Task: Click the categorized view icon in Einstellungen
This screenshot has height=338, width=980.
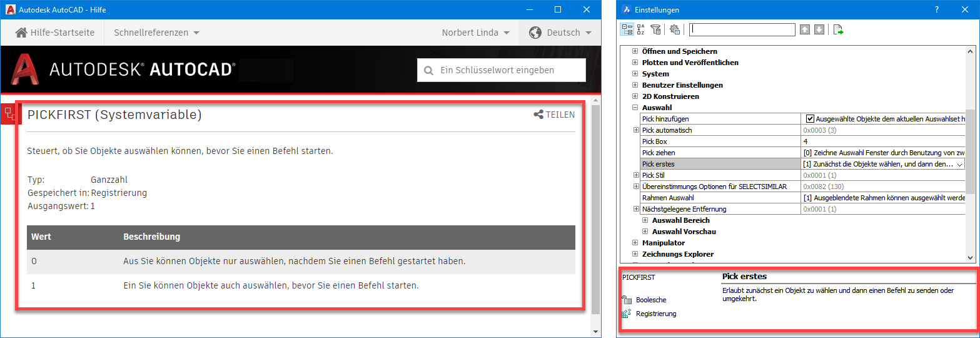Action: coord(627,29)
